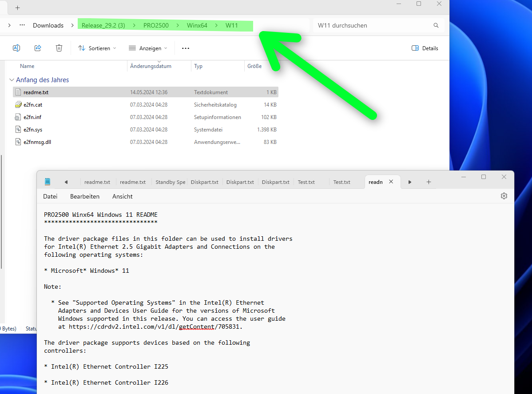Open the breadcrumb ellipsis for hidden folders
Screen dimensions: 532x394
coord(22,25)
